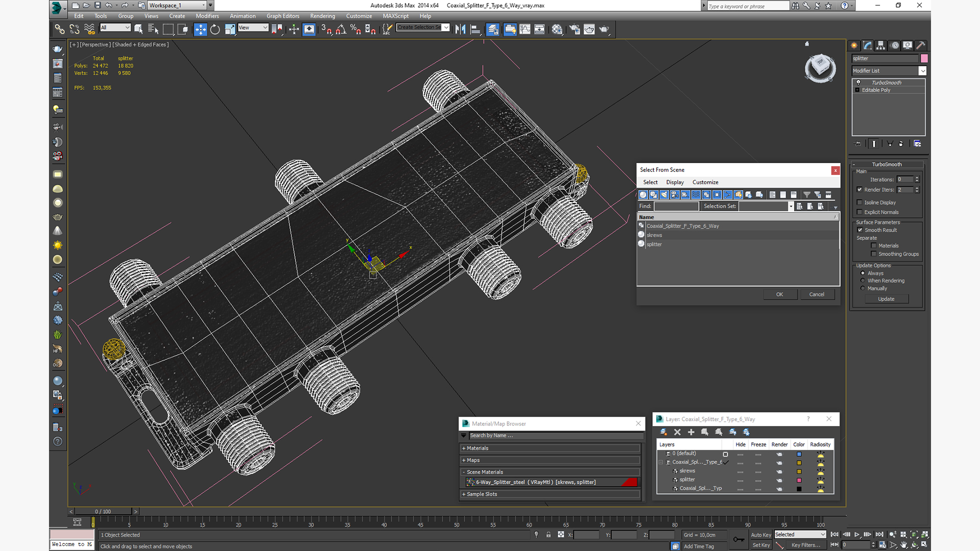Expand Sample Slots in Material Browser
The height and width of the screenshot is (551, 980).
550,494
